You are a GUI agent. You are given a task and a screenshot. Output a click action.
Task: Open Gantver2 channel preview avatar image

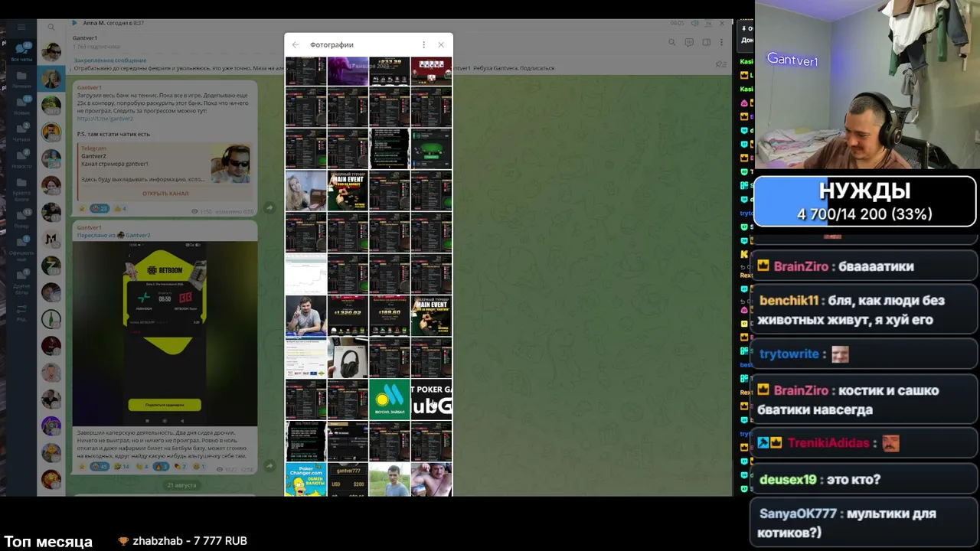coord(230,163)
